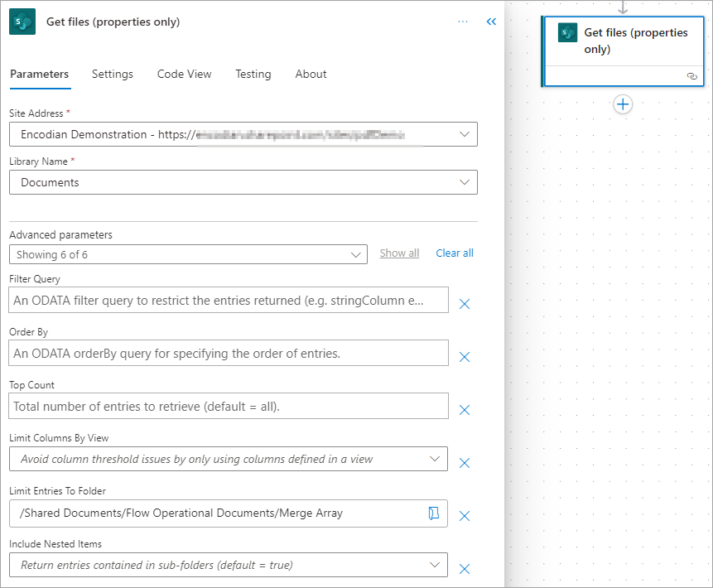Open the Testing tab
The image size is (713, 588).
click(253, 75)
